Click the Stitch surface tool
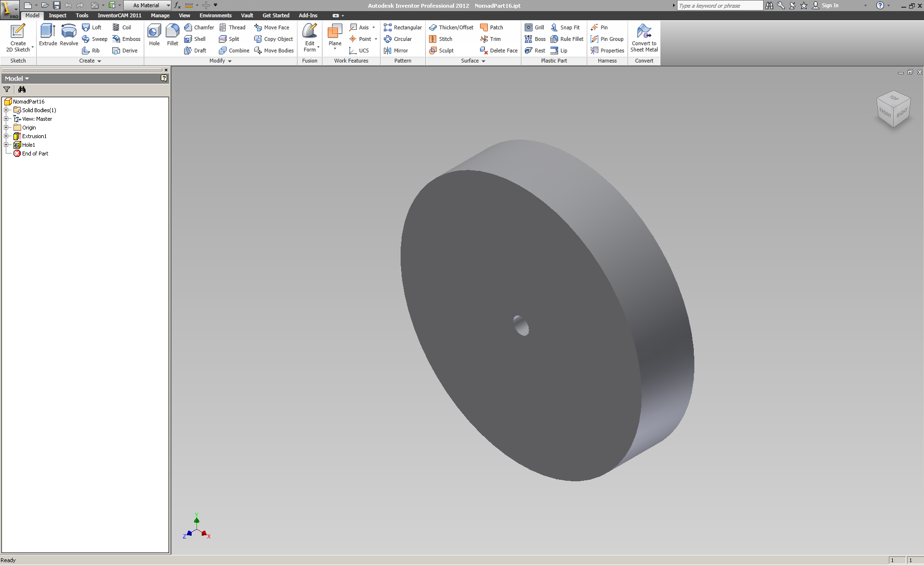 tap(441, 39)
